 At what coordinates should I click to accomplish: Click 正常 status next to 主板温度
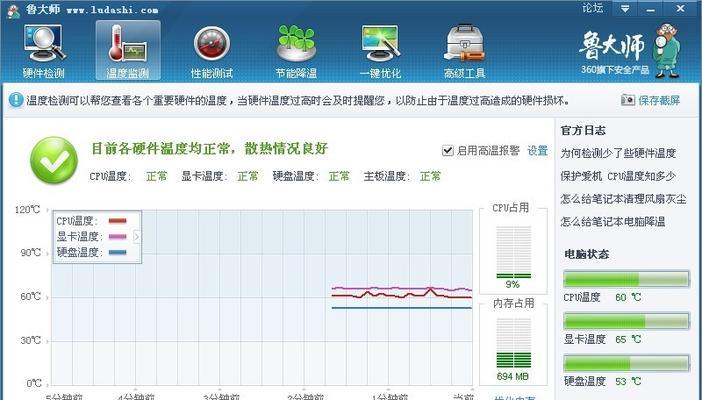(431, 176)
